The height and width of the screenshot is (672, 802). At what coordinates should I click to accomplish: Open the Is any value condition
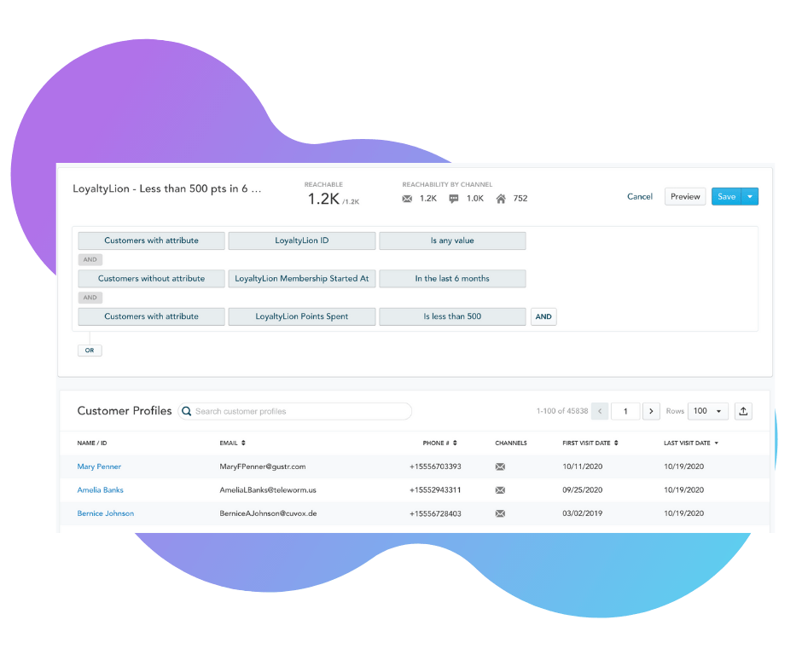pyautogui.click(x=452, y=240)
